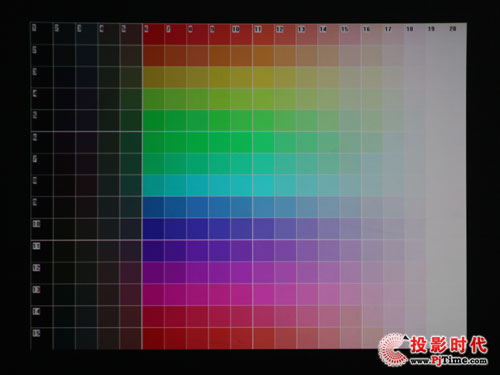
Task: Select the pale pink swatch in row 1, column 15
Action: tap(350, 34)
